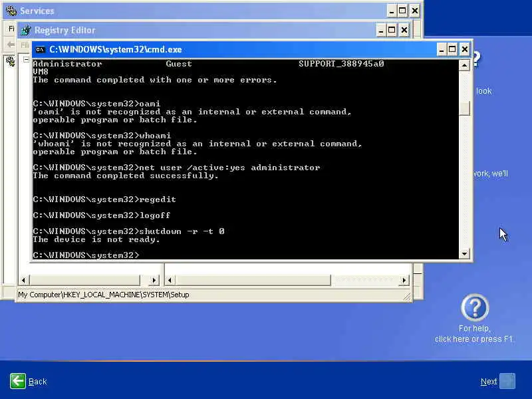Click left arrow of registry tree horizontal scrollbar
Image resolution: width=532 pixels, height=399 pixels.
point(23,280)
